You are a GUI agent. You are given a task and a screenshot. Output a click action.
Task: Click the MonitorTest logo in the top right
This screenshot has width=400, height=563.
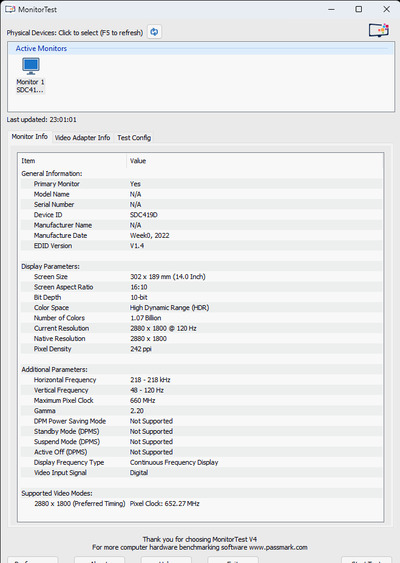pyautogui.click(x=379, y=31)
